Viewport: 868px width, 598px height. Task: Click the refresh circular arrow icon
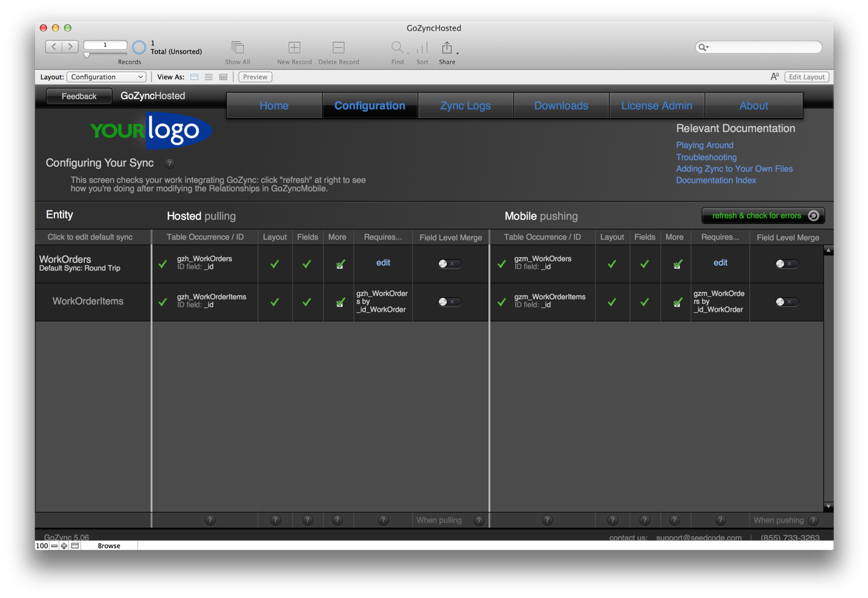[x=813, y=215]
